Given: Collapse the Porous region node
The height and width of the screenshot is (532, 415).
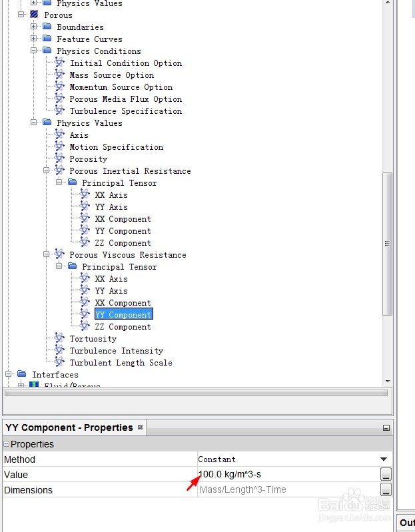Looking at the screenshot, I should pyautogui.click(x=21, y=15).
